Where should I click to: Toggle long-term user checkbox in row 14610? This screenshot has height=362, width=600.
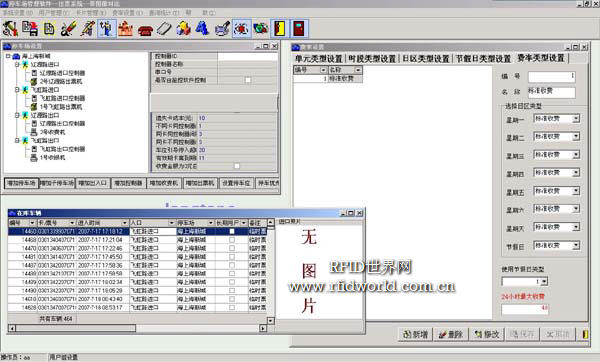pos(232,299)
